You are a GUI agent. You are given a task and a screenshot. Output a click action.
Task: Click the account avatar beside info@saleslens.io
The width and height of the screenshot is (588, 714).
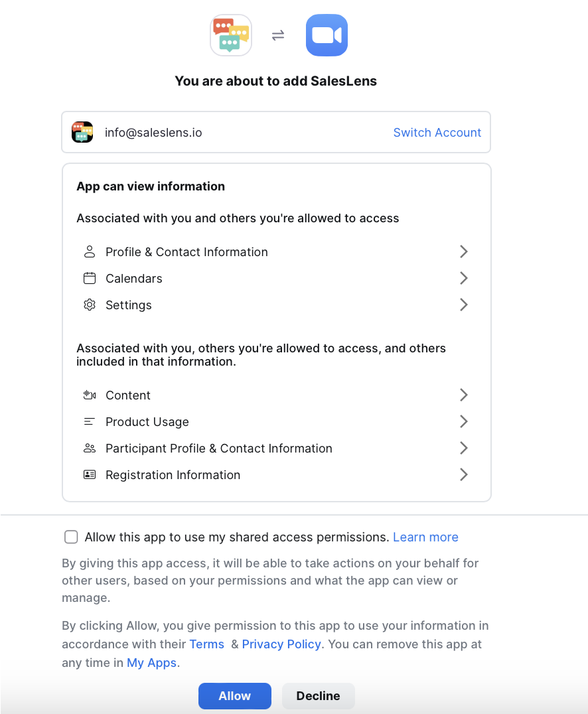[82, 133]
